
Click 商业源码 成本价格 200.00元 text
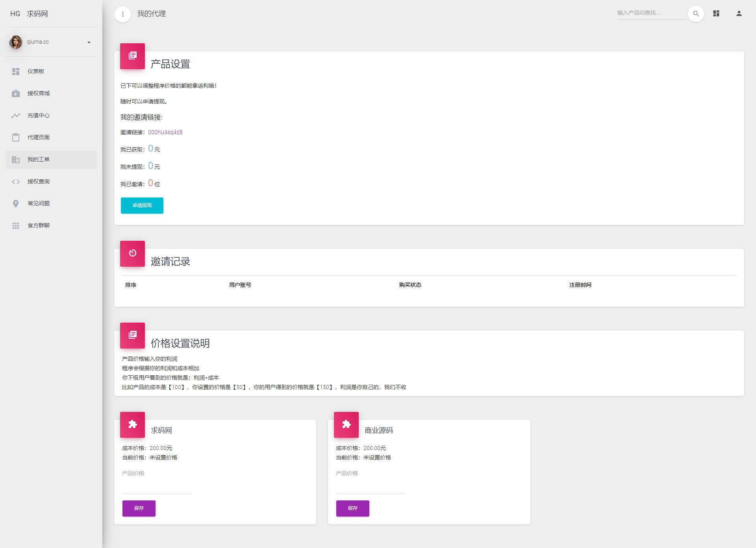tap(361, 448)
